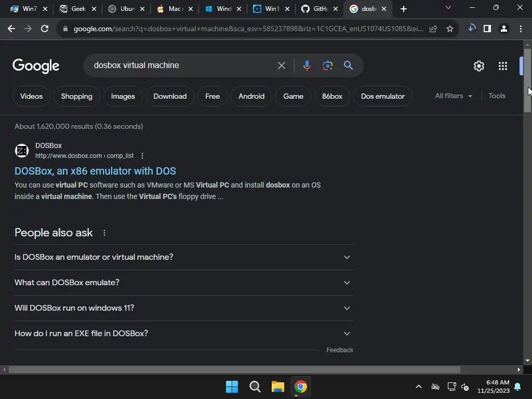Click into the Google search input field

coord(183,65)
